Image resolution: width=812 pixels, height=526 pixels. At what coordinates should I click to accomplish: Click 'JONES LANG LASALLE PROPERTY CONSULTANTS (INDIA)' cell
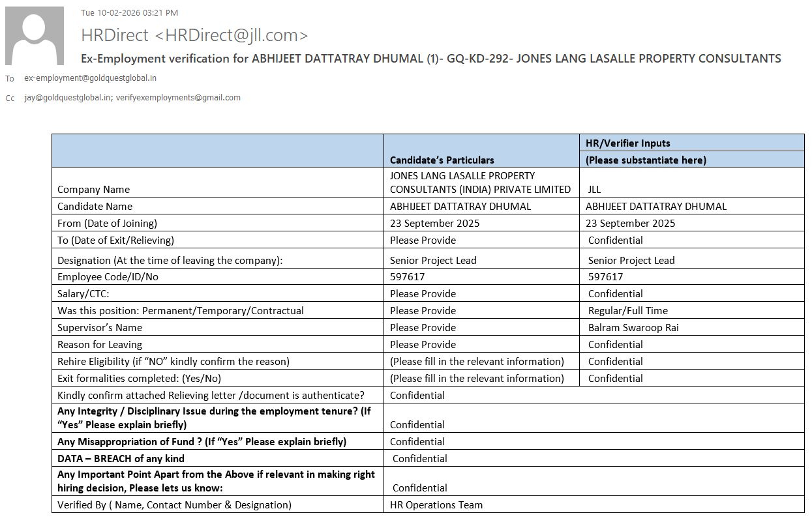click(x=480, y=183)
